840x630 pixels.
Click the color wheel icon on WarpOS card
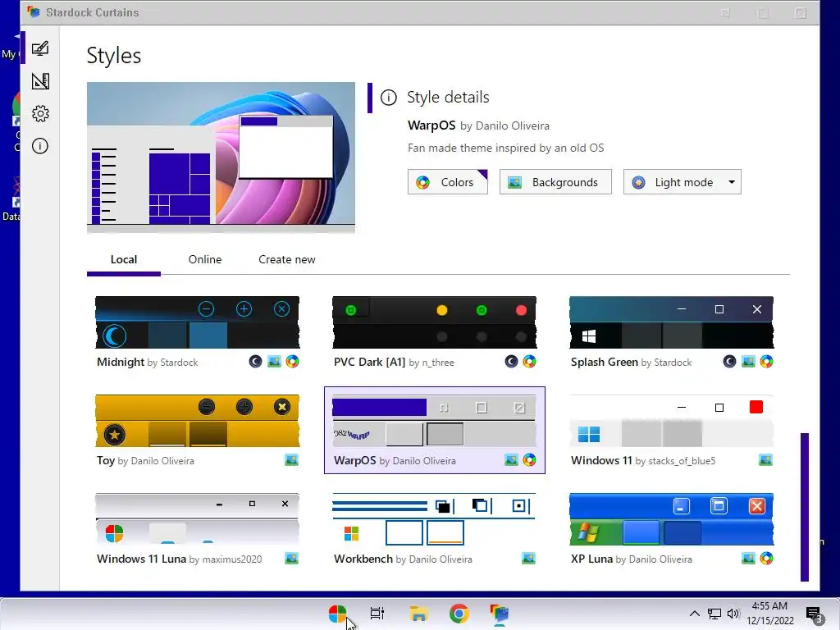(x=529, y=460)
